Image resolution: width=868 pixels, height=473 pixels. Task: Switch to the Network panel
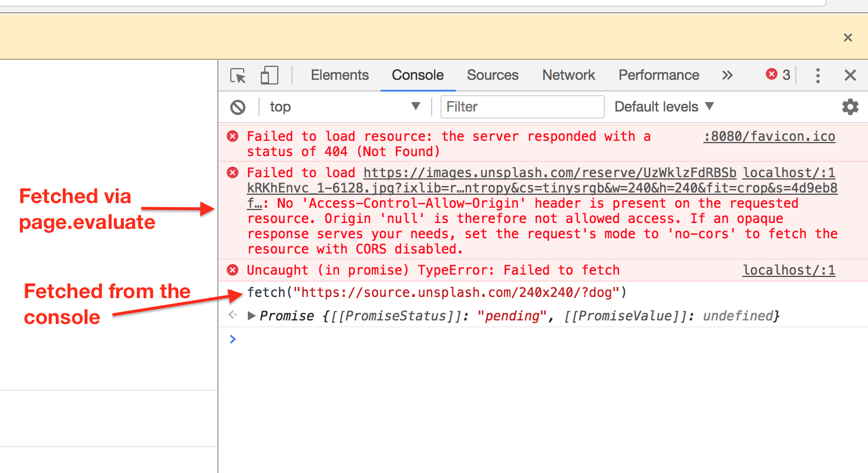tap(568, 75)
